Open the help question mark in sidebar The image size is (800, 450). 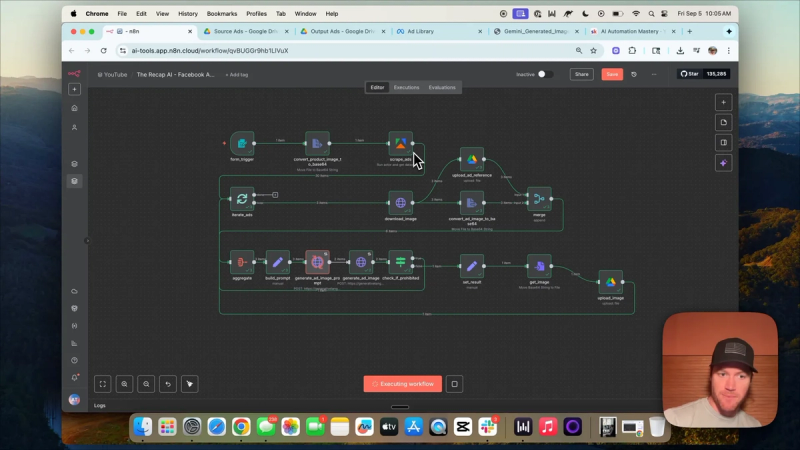[74, 360]
